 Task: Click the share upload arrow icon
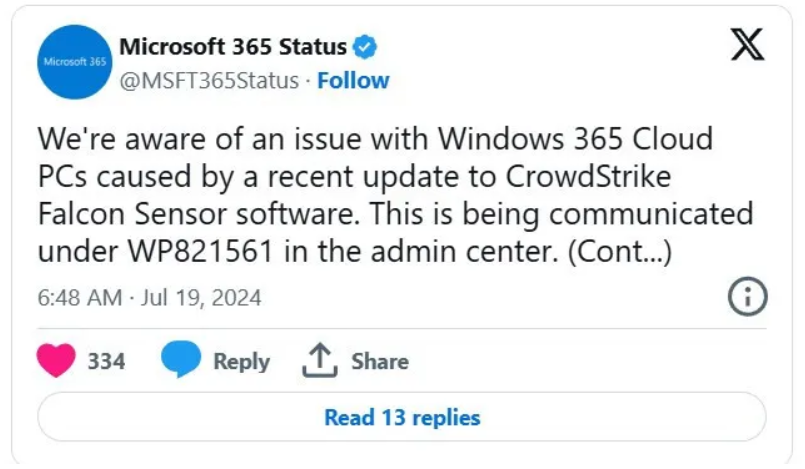(320, 360)
